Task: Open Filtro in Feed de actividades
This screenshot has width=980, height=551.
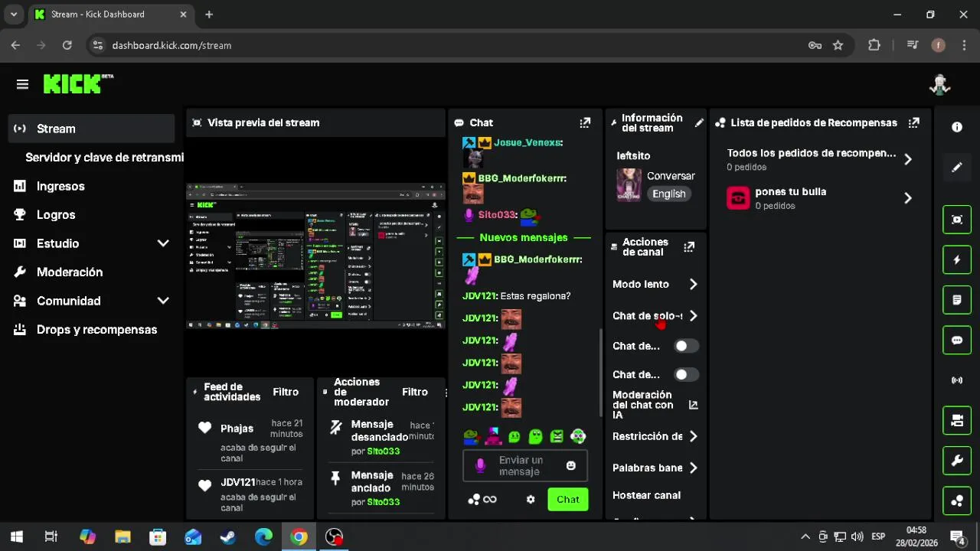Action: (286, 392)
